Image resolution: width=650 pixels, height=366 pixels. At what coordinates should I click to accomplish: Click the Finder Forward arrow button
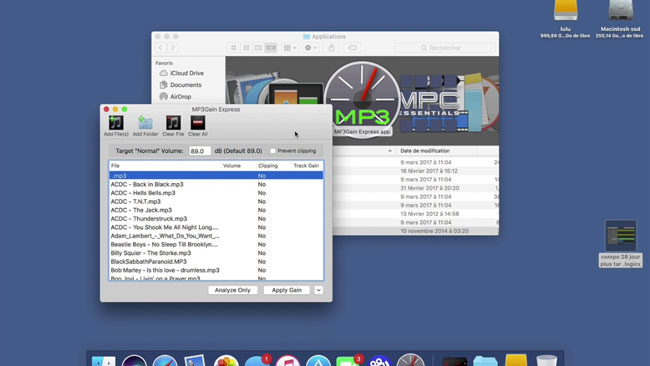[x=173, y=48]
